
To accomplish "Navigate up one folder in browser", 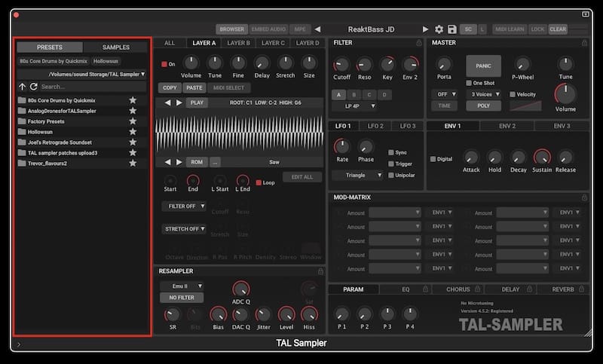I will 23,87.
